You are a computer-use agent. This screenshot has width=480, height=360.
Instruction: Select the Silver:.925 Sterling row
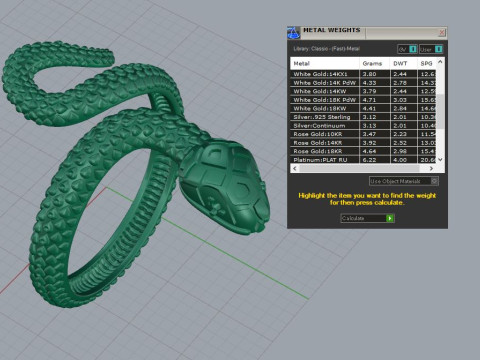(363, 117)
